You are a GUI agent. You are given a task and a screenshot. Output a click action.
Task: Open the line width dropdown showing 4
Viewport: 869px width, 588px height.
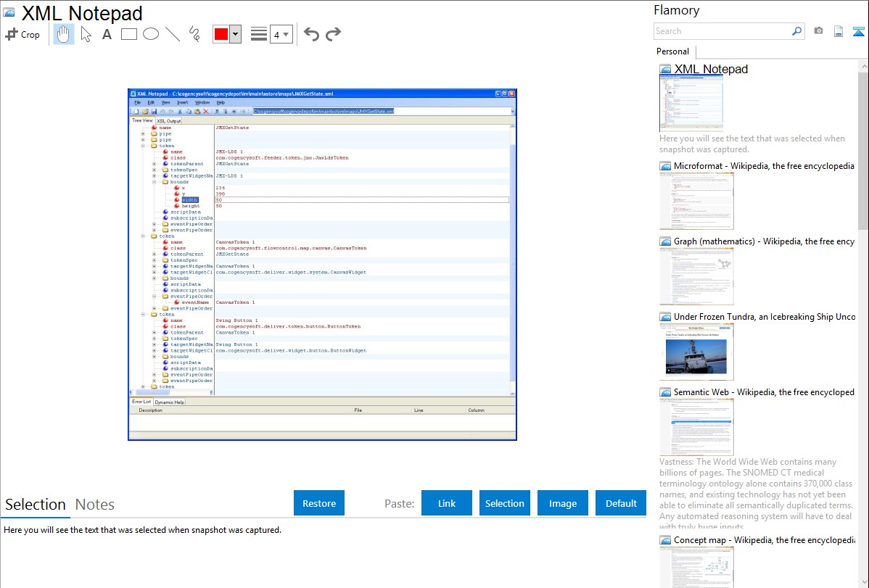[x=281, y=34]
